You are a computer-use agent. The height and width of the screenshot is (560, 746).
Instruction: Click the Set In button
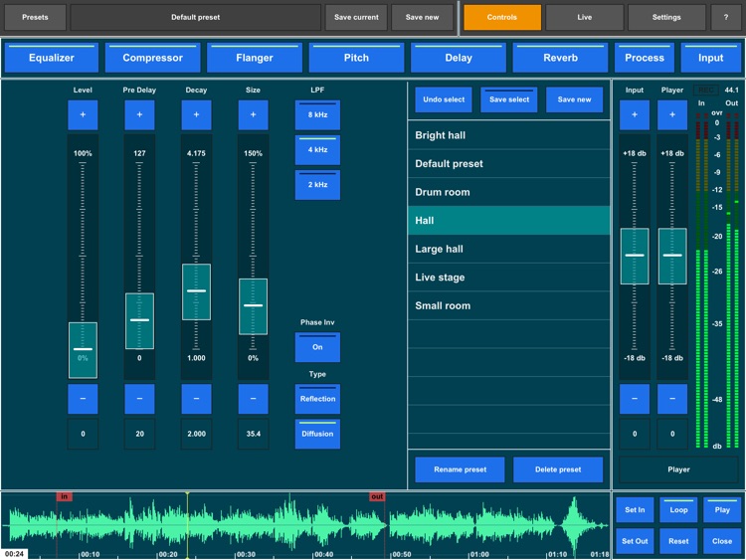635,509
